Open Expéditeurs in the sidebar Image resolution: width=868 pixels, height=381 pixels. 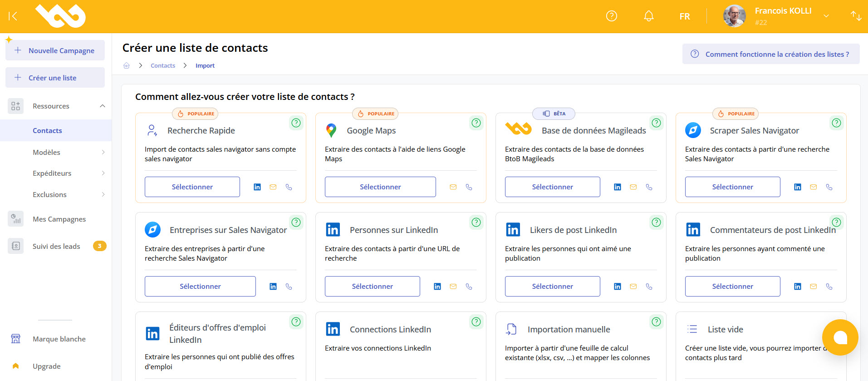tap(52, 173)
